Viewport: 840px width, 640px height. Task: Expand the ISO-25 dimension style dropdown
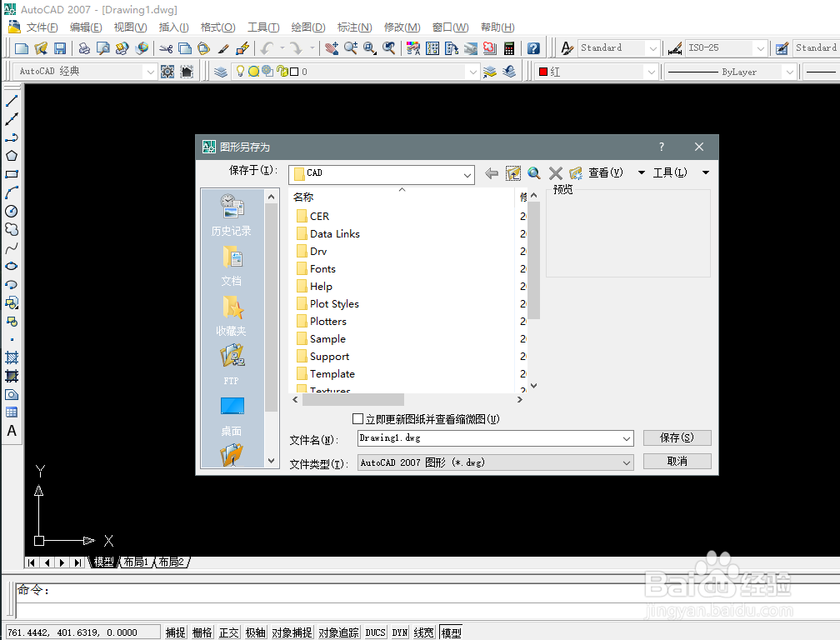(760, 48)
